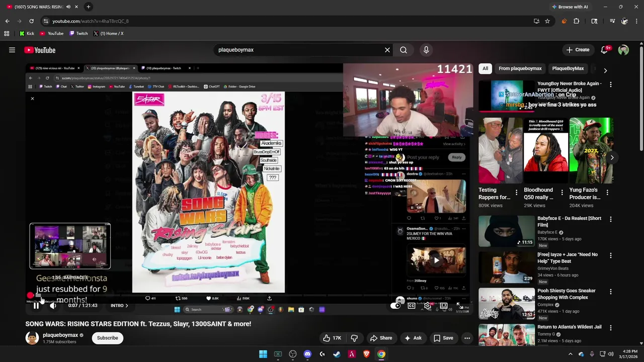Open plaqueboymax channel avatar
Image resolution: width=644 pixels, height=362 pixels.
(32, 338)
